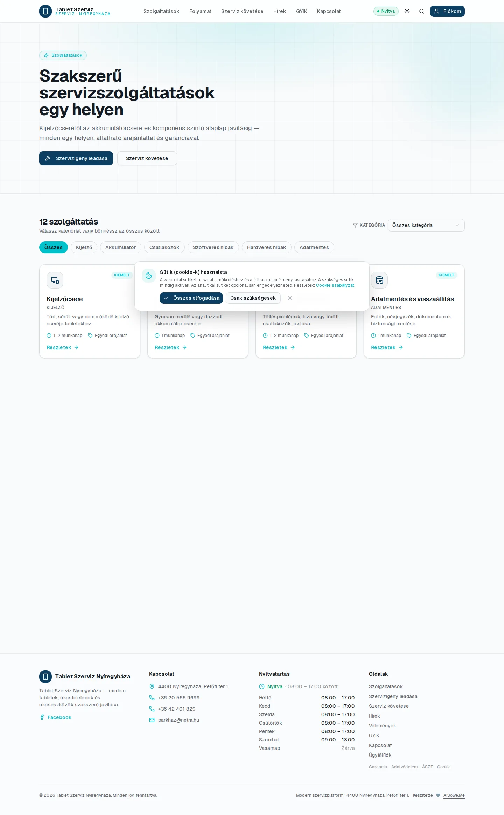Click price tag icon on akkumulátor card

click(x=193, y=336)
